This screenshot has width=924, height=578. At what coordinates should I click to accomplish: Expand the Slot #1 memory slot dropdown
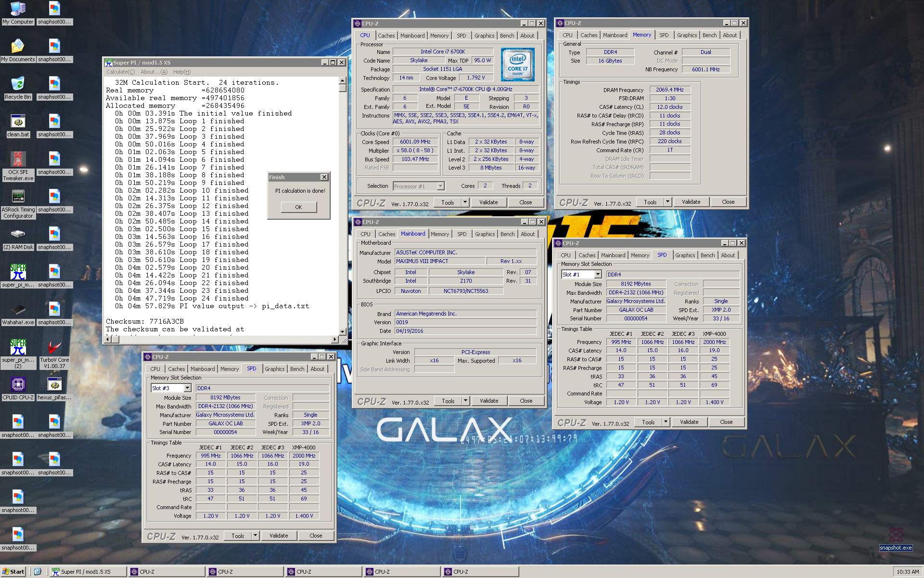[x=598, y=275]
